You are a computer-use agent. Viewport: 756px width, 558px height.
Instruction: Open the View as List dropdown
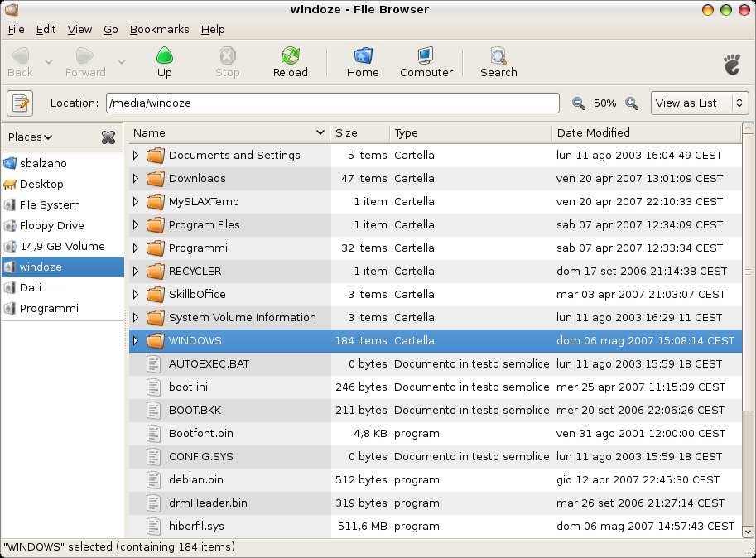click(x=699, y=103)
